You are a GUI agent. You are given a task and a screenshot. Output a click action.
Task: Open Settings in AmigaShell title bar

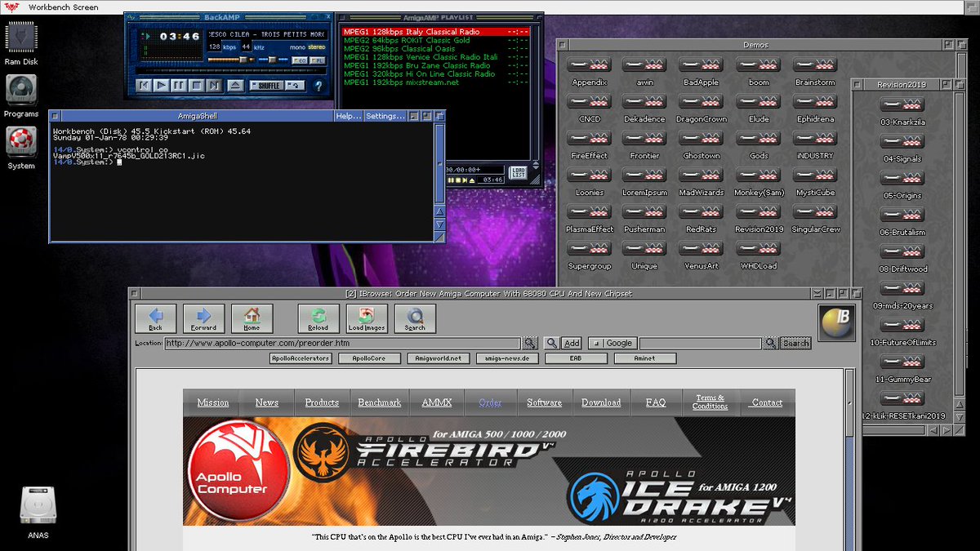385,116
